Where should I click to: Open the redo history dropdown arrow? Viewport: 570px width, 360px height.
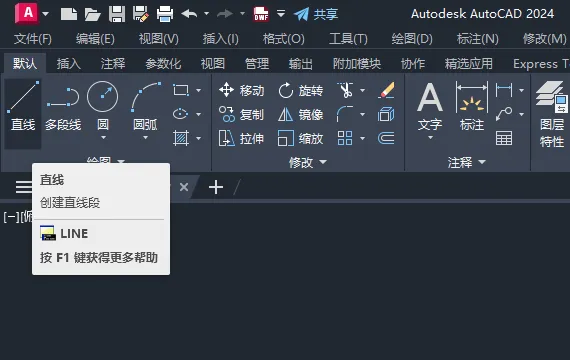click(242, 14)
